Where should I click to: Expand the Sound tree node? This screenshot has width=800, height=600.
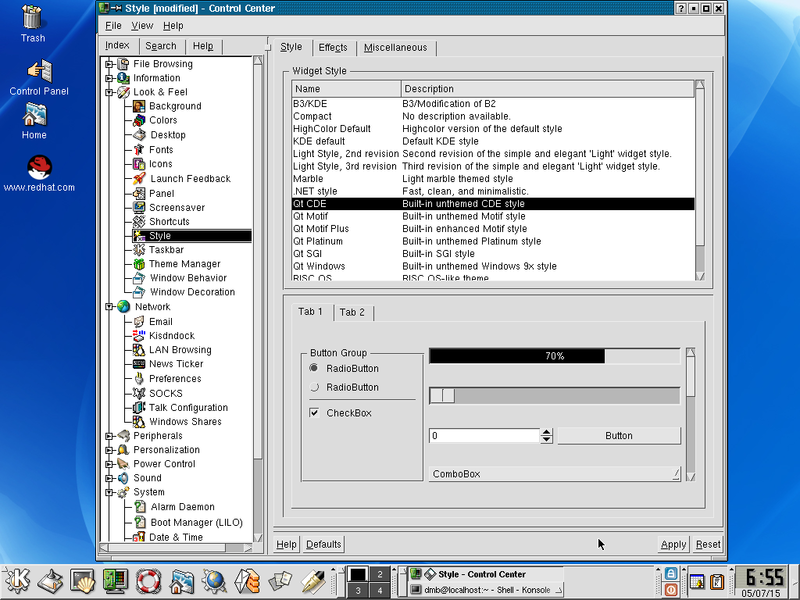pos(109,478)
